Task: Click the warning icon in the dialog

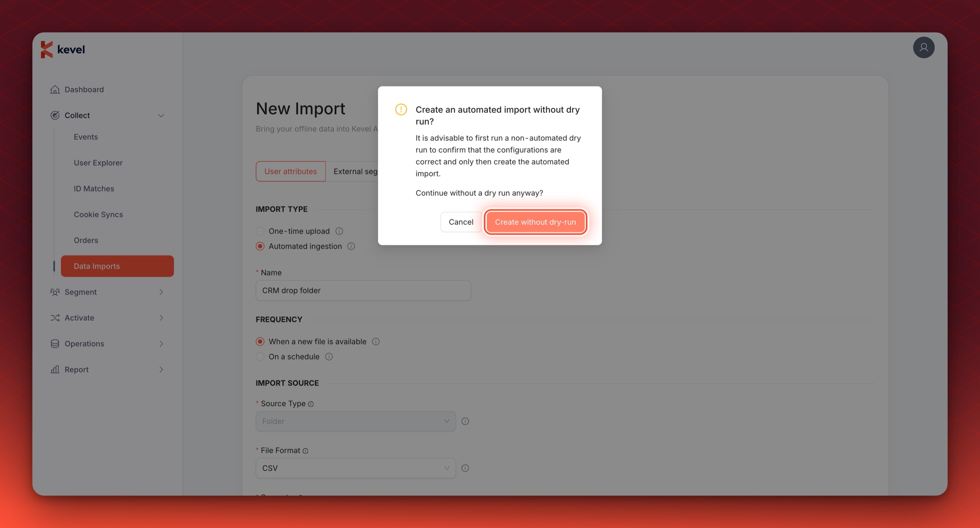Action: [x=401, y=110]
